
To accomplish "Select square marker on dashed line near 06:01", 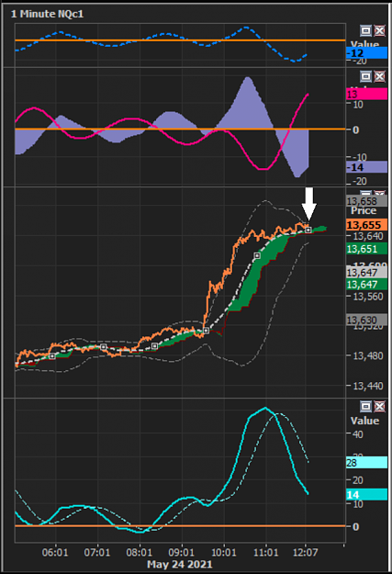I will click(52, 355).
